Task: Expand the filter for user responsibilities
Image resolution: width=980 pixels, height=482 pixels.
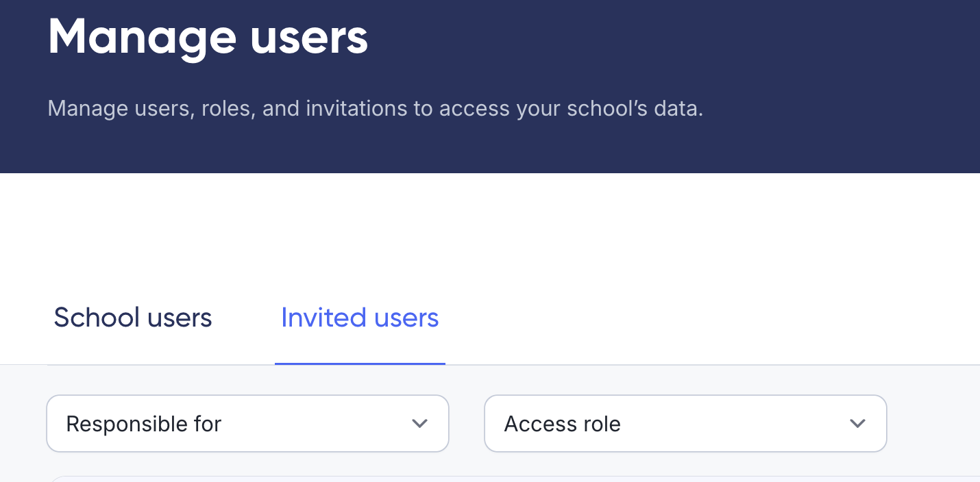Action: pyautogui.click(x=247, y=424)
